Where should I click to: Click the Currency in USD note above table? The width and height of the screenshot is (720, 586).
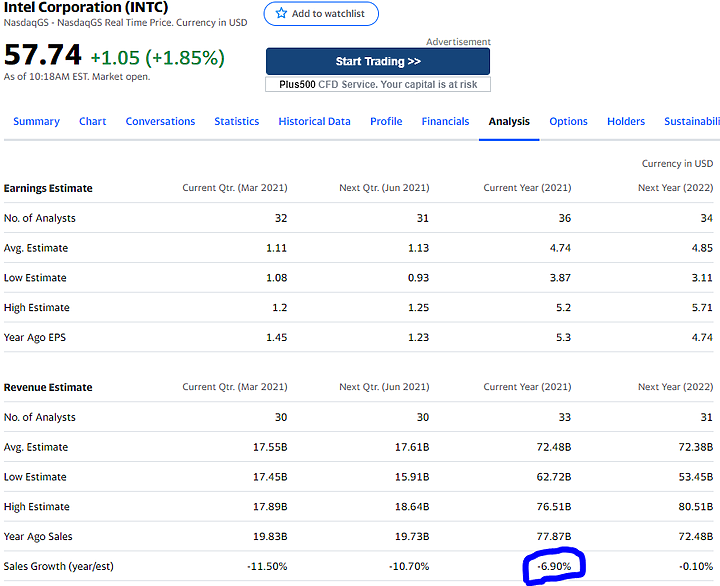677,163
